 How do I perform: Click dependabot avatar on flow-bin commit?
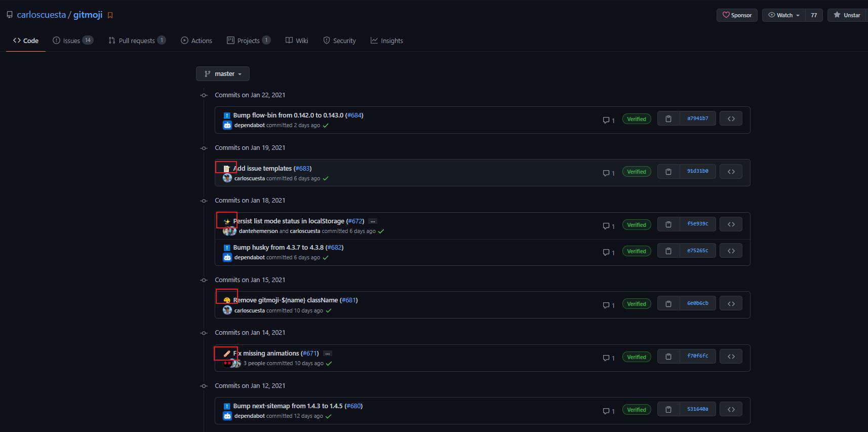click(227, 125)
